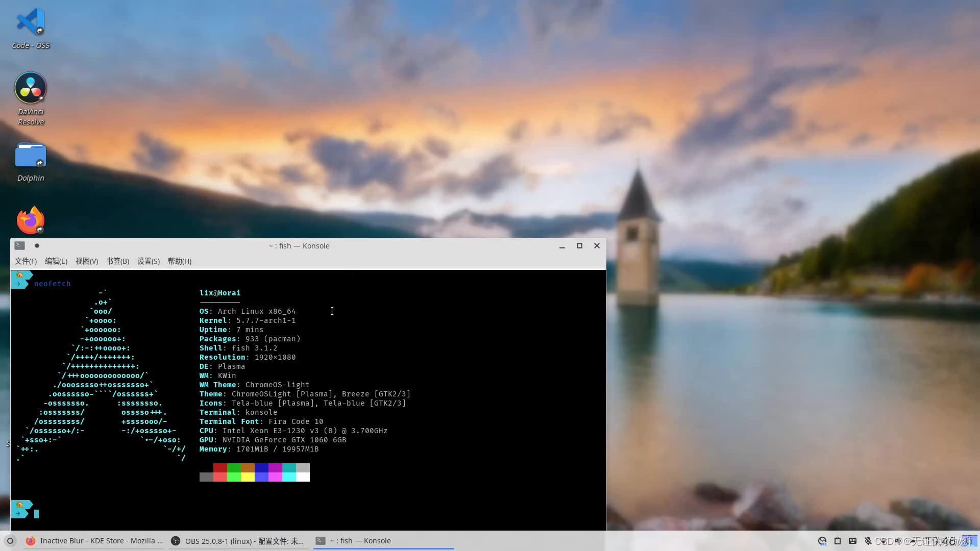Click 帮助(H) menu in Konsole
Screen dimensions: 980x551
[178, 261]
